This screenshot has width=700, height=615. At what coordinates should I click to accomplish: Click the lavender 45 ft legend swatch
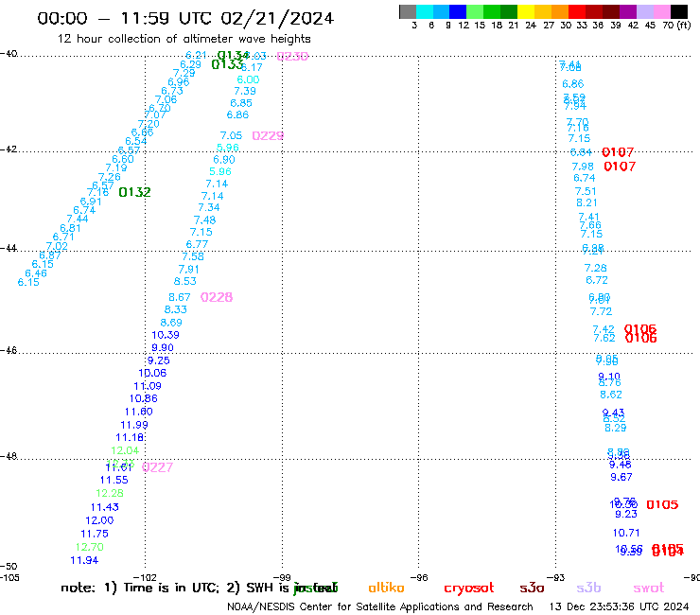(645, 11)
